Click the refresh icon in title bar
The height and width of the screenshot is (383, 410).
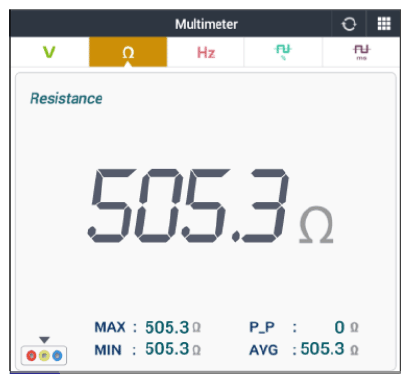(349, 24)
